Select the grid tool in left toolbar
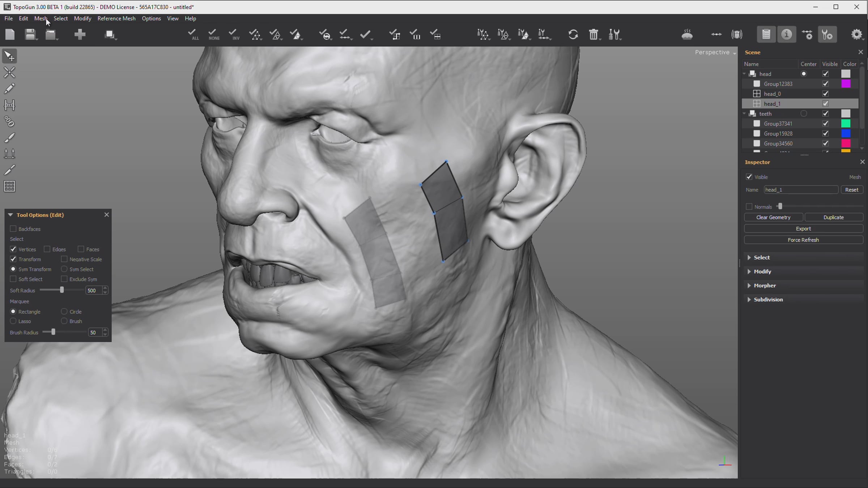868x488 pixels. [x=9, y=187]
